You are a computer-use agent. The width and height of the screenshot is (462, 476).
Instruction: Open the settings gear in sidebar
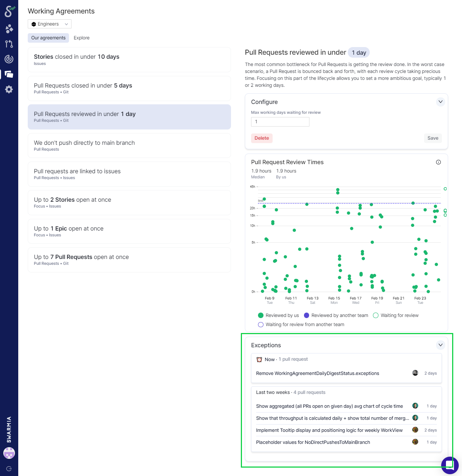click(x=9, y=89)
